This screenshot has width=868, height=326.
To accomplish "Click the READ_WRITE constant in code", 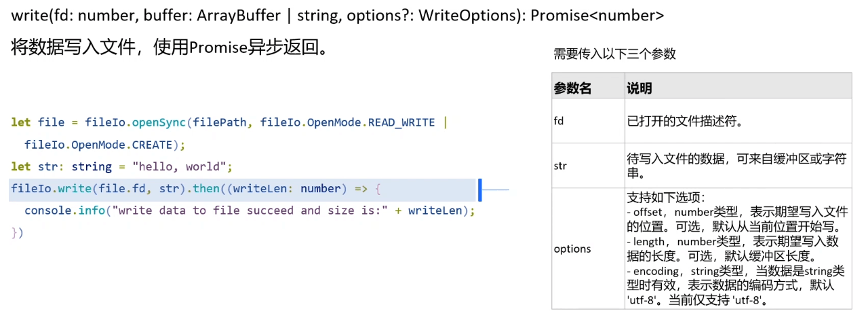I will coord(401,122).
